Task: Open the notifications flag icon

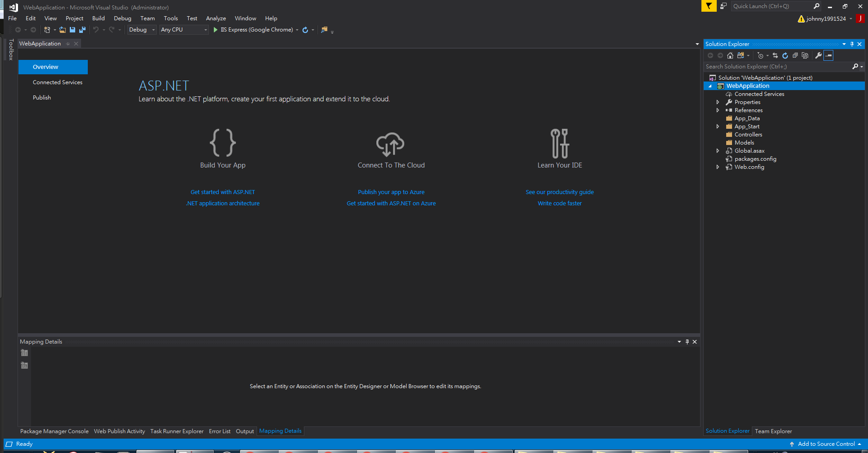Action: point(709,6)
